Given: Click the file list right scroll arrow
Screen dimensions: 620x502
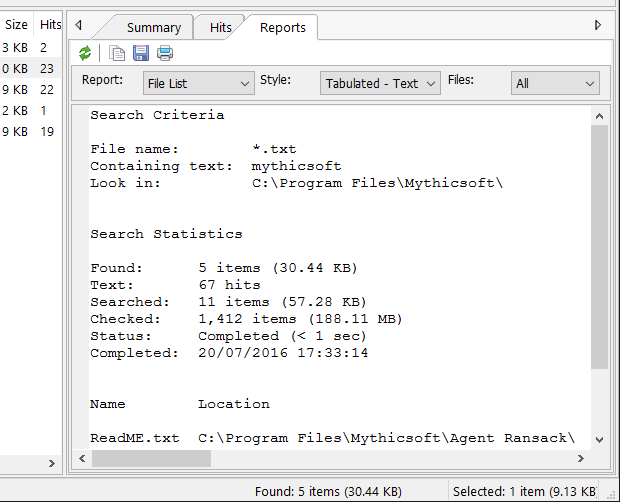Looking at the screenshot, I should tap(51, 463).
